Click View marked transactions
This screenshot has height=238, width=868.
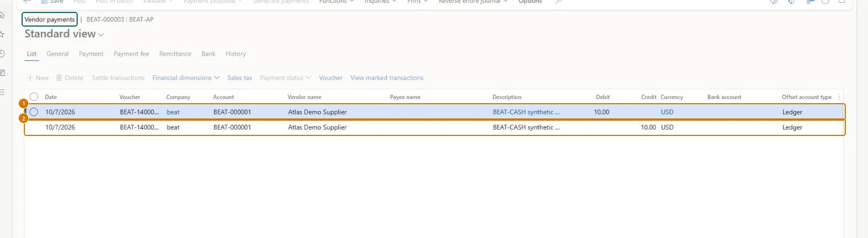point(387,78)
